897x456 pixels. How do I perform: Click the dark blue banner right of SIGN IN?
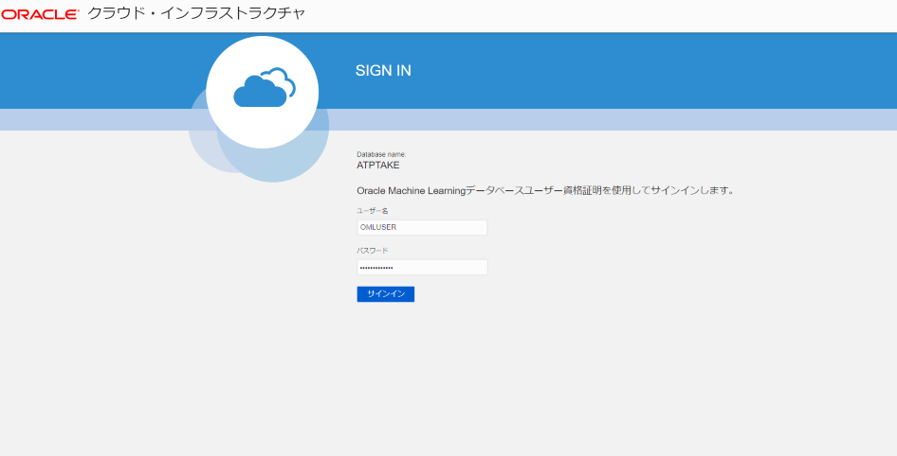coord(650,70)
